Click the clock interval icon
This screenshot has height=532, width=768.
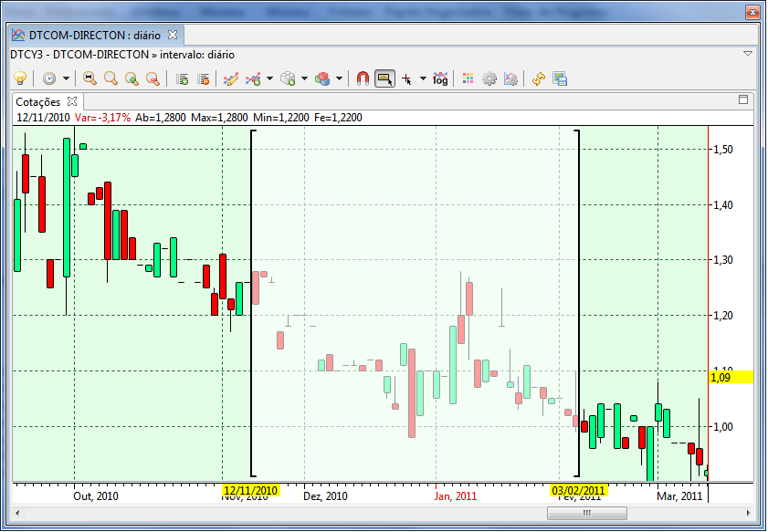(49, 78)
